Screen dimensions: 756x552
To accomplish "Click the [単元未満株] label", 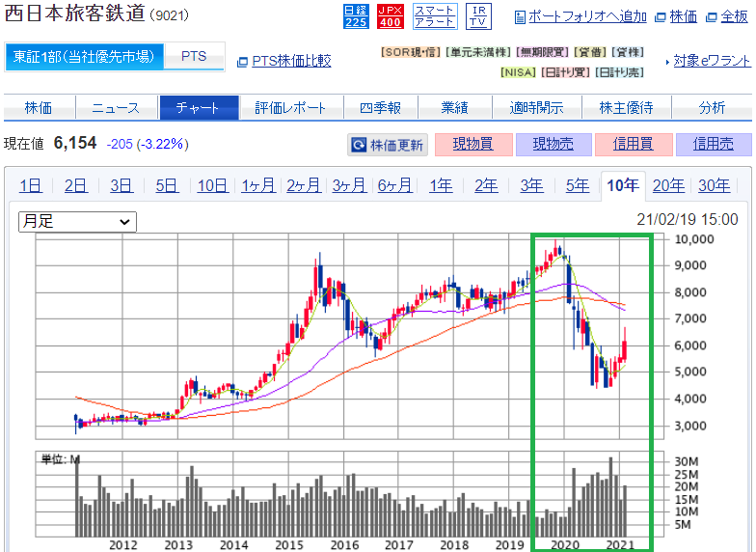I will (478, 52).
